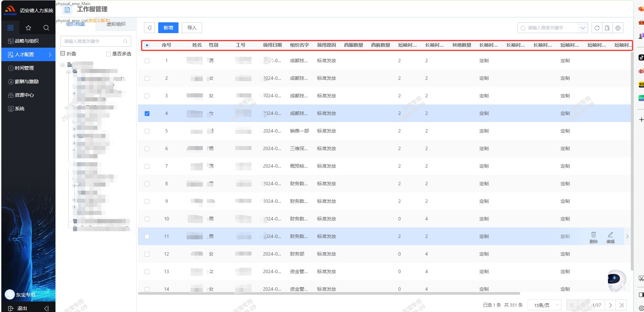Click the 导入 button
Image resolution: width=644 pixels, height=312 pixels.
(192, 28)
